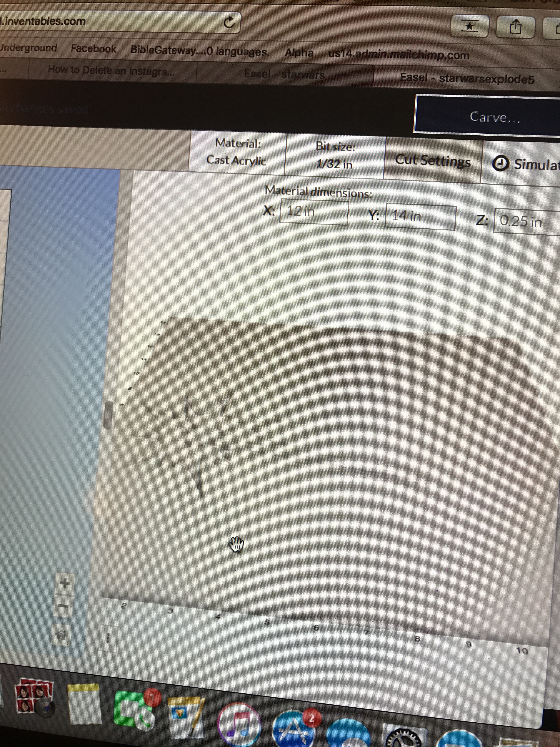Reload the page with the refresh icon
This screenshot has height=747, width=560.
(229, 23)
